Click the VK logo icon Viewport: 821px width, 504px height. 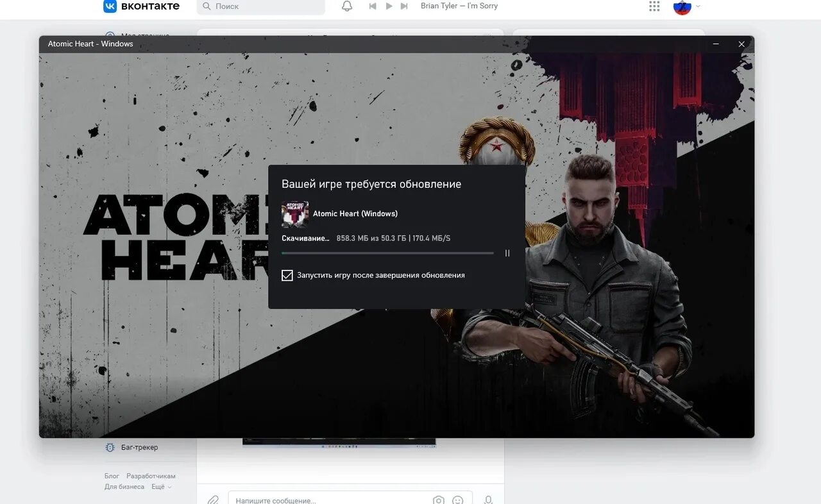(x=110, y=6)
